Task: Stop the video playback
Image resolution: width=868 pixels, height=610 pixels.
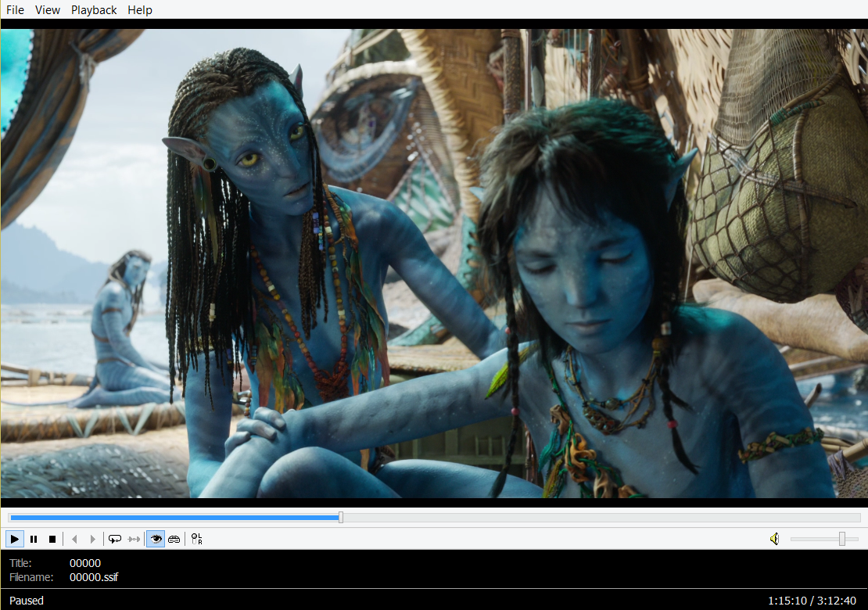Action: click(x=52, y=539)
